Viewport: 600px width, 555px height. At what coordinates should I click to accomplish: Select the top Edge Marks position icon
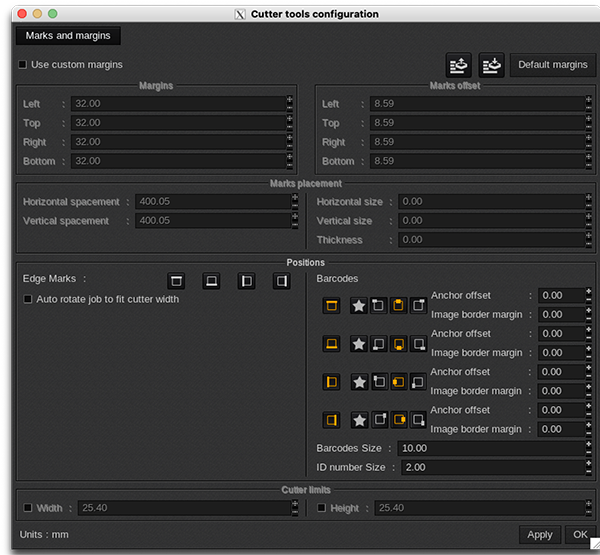pyautogui.click(x=176, y=282)
